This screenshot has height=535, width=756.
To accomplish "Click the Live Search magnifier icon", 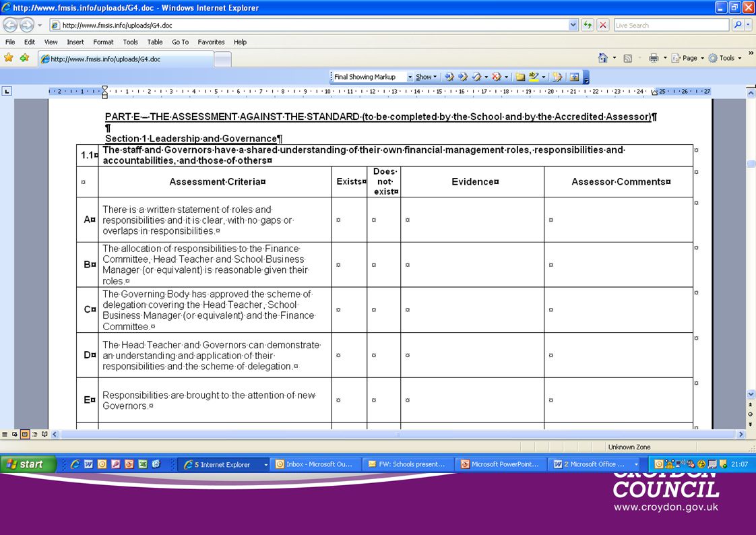I will [737, 25].
